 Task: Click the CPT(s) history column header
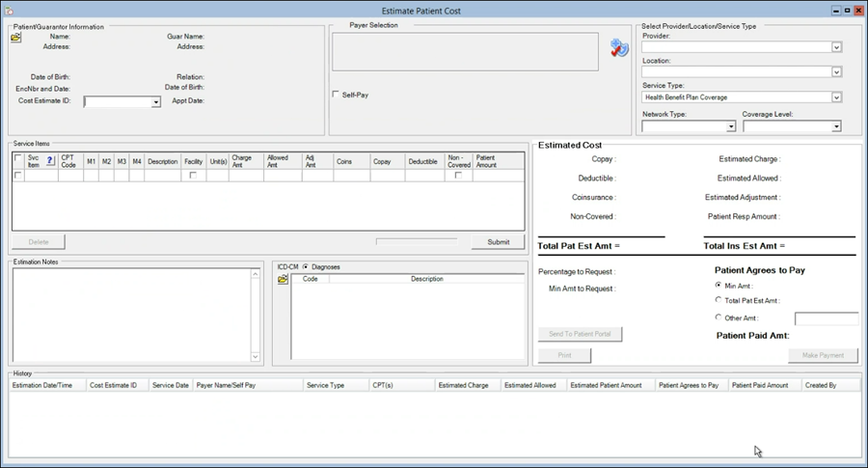[x=402, y=385]
